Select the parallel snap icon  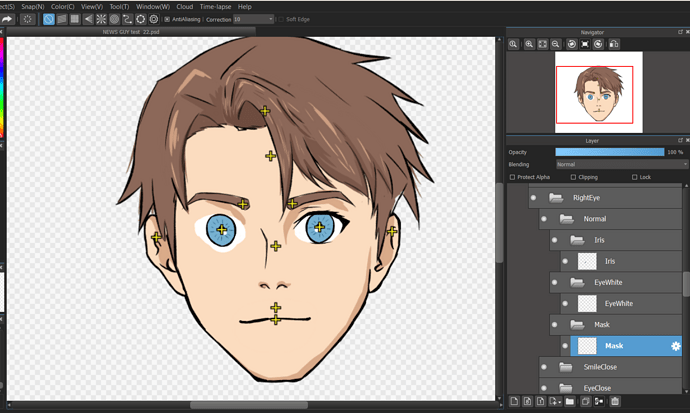pyautogui.click(x=62, y=19)
